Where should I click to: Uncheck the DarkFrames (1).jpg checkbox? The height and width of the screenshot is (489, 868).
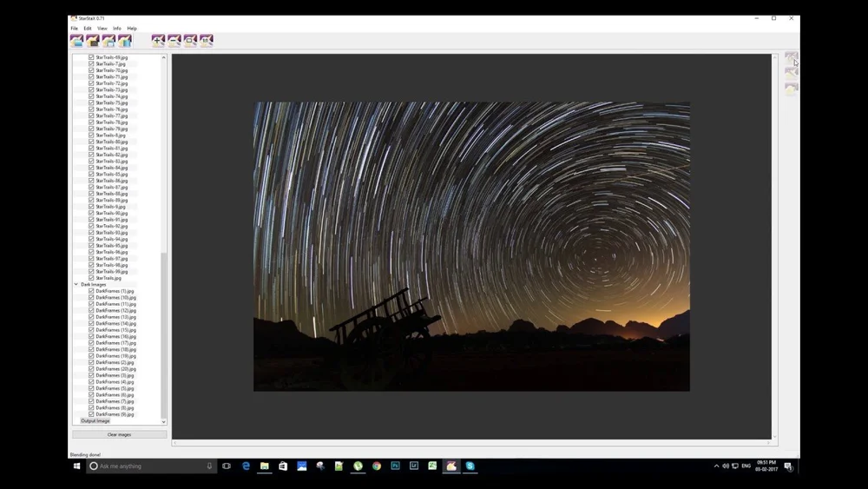(x=91, y=291)
